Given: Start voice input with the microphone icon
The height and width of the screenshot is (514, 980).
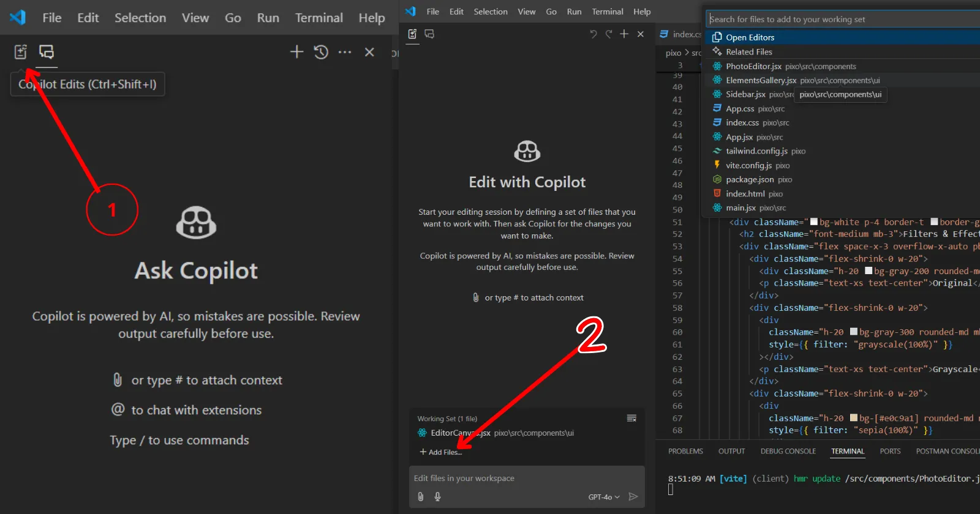Looking at the screenshot, I should pos(437,497).
